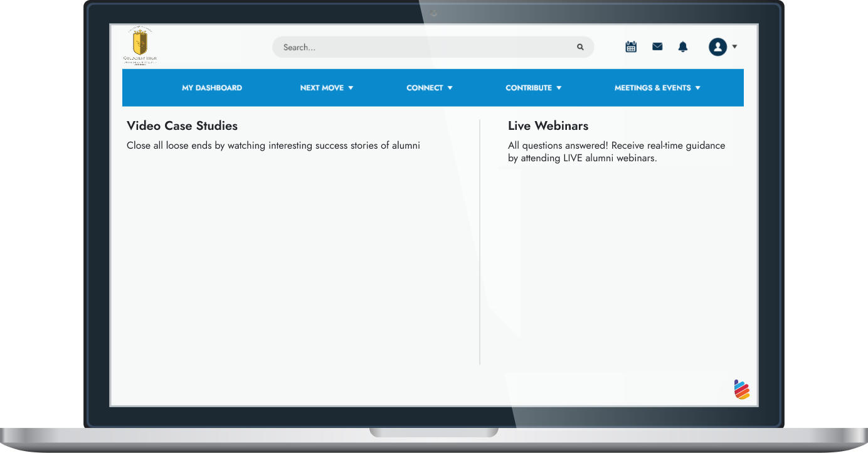This screenshot has height=453, width=868.
Task: Expand the arrow beside Connect
Action: pos(450,88)
